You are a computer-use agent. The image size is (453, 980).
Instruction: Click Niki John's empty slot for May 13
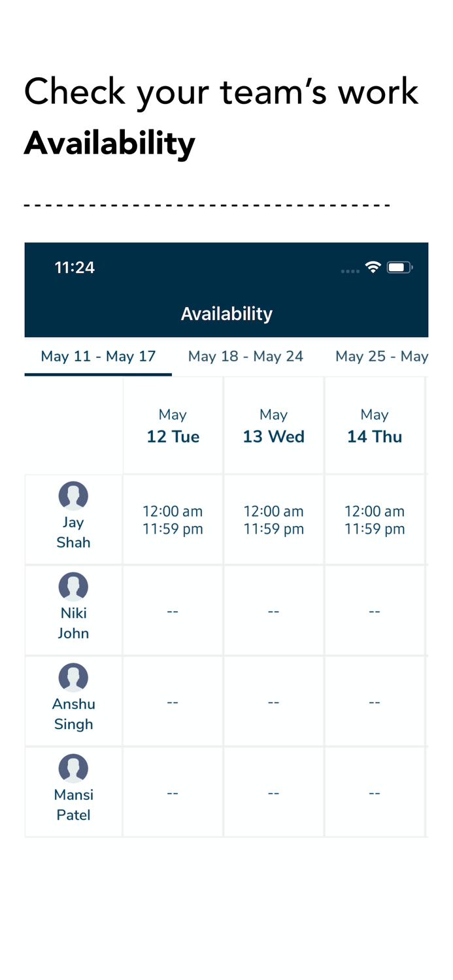[273, 610]
